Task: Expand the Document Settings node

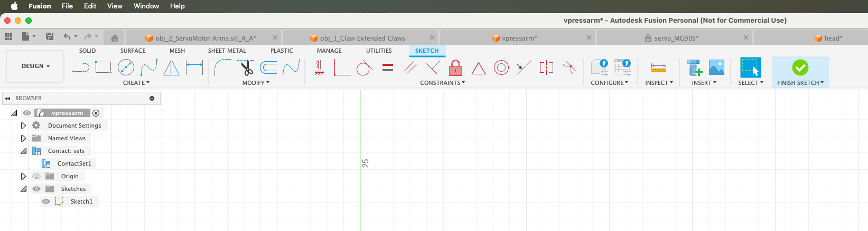Action: click(23, 126)
